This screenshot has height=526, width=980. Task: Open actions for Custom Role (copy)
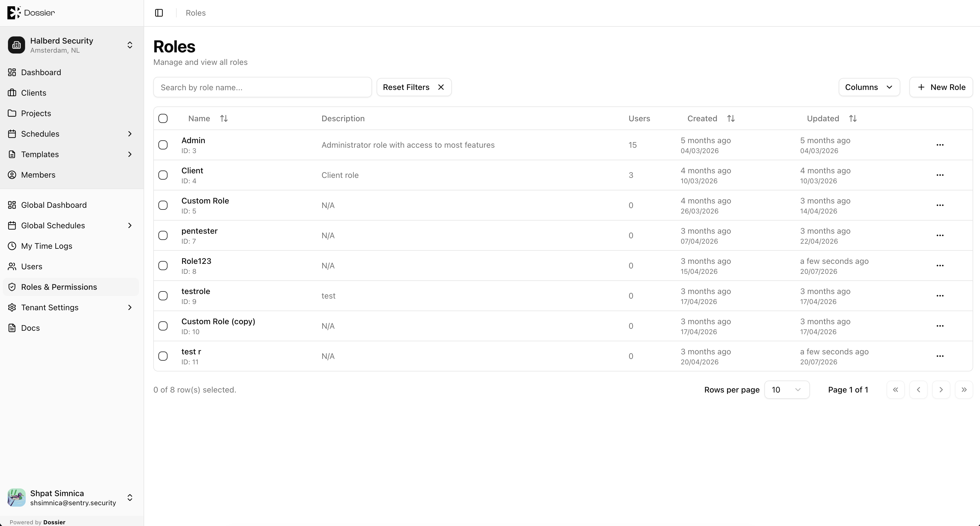[940, 326]
